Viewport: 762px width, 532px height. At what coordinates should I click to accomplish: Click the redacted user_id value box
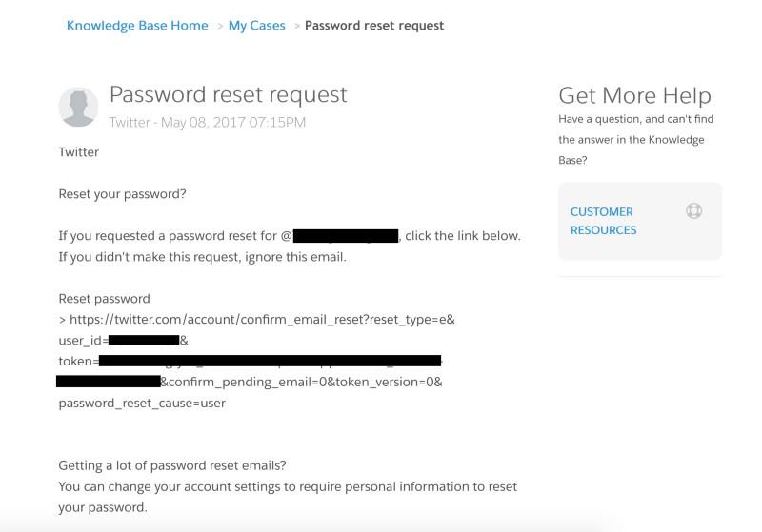(x=143, y=340)
